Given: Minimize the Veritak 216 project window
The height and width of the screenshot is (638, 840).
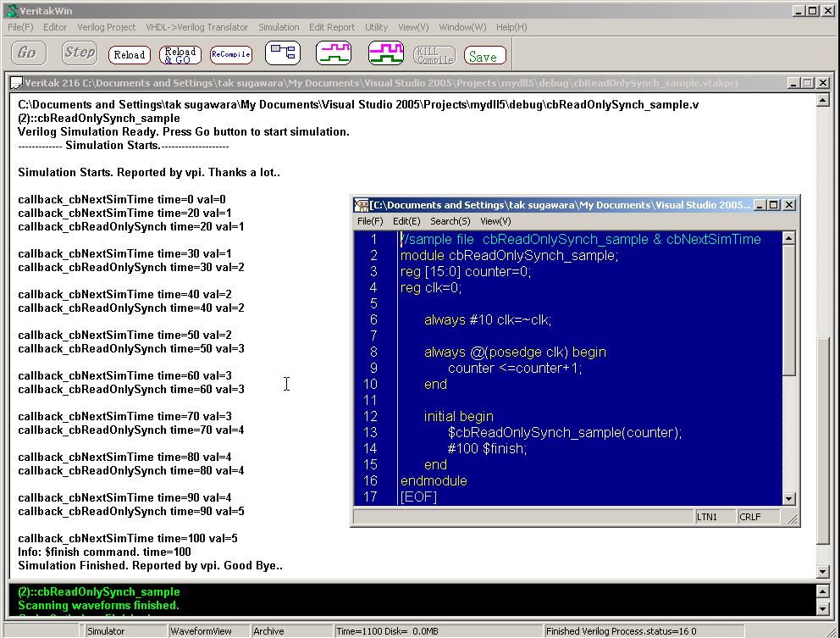Looking at the screenshot, I should (x=793, y=82).
